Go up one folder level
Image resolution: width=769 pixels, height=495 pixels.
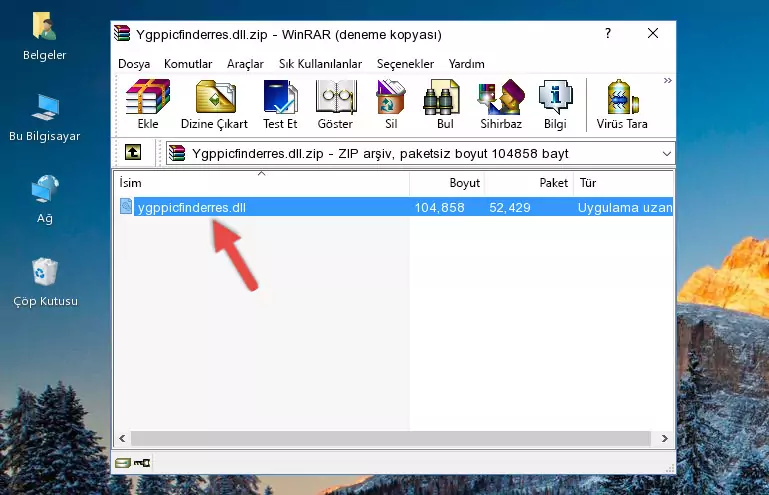point(133,152)
